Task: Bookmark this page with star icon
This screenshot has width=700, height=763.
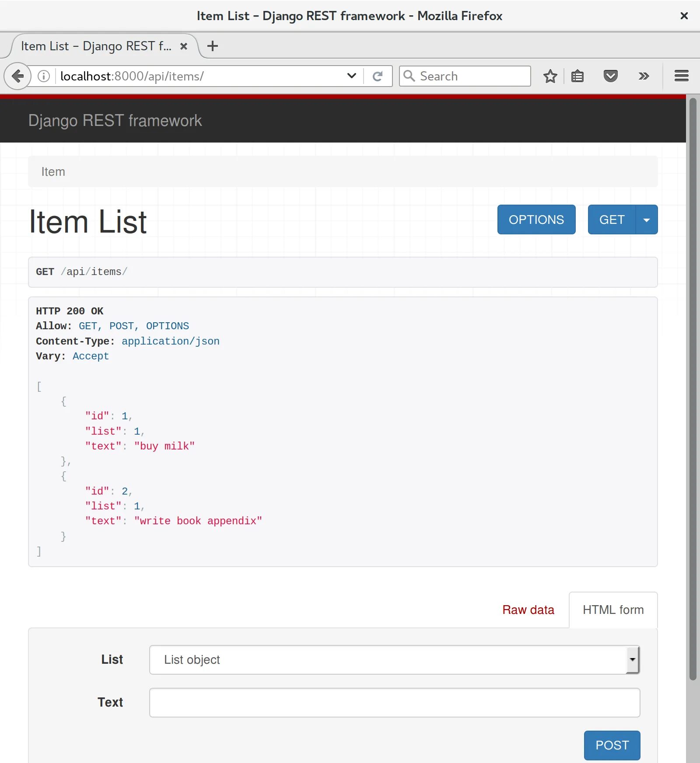Action: pyautogui.click(x=550, y=76)
